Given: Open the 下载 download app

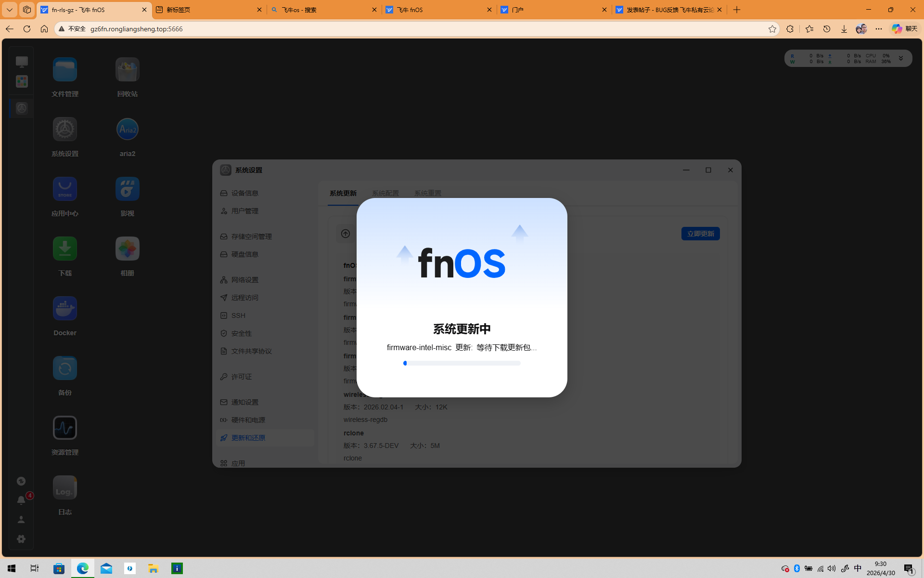Looking at the screenshot, I should pyautogui.click(x=65, y=249).
